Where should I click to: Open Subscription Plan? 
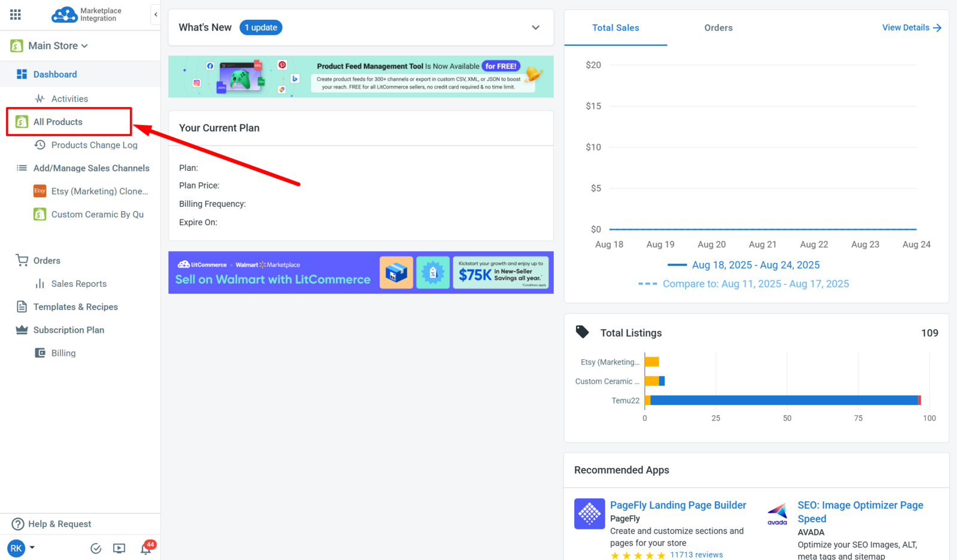[69, 330]
